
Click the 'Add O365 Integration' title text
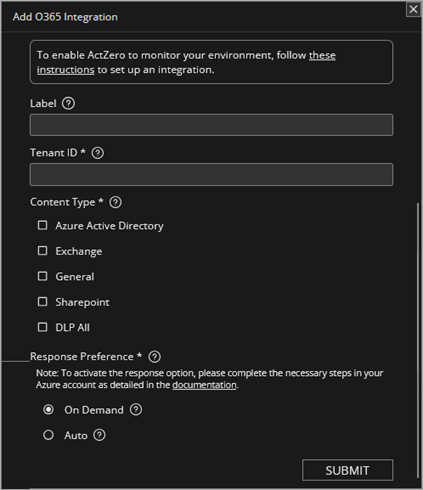[x=65, y=17]
